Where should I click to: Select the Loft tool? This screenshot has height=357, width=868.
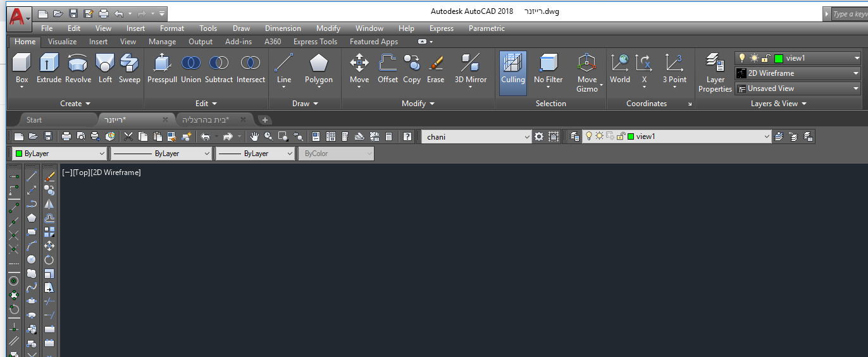(105, 68)
